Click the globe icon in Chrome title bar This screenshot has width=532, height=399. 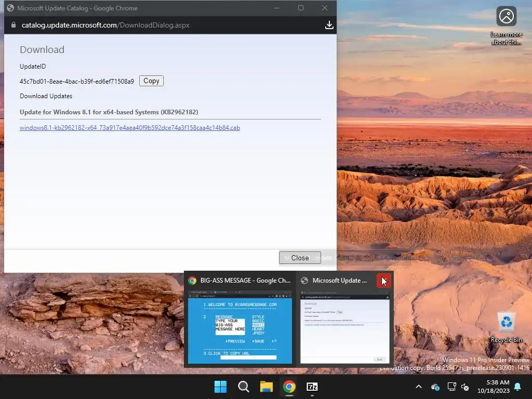click(10, 8)
